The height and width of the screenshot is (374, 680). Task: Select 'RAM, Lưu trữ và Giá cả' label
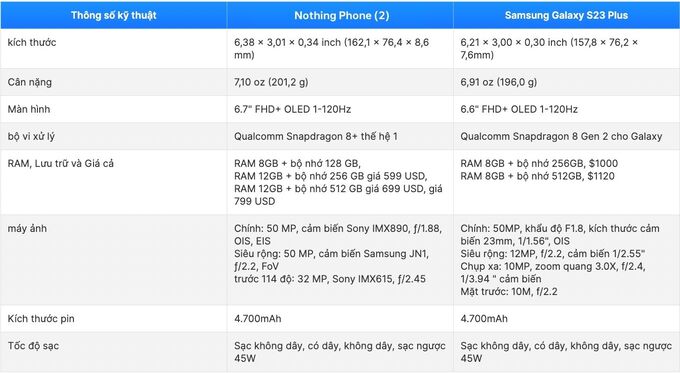pyautogui.click(x=61, y=164)
